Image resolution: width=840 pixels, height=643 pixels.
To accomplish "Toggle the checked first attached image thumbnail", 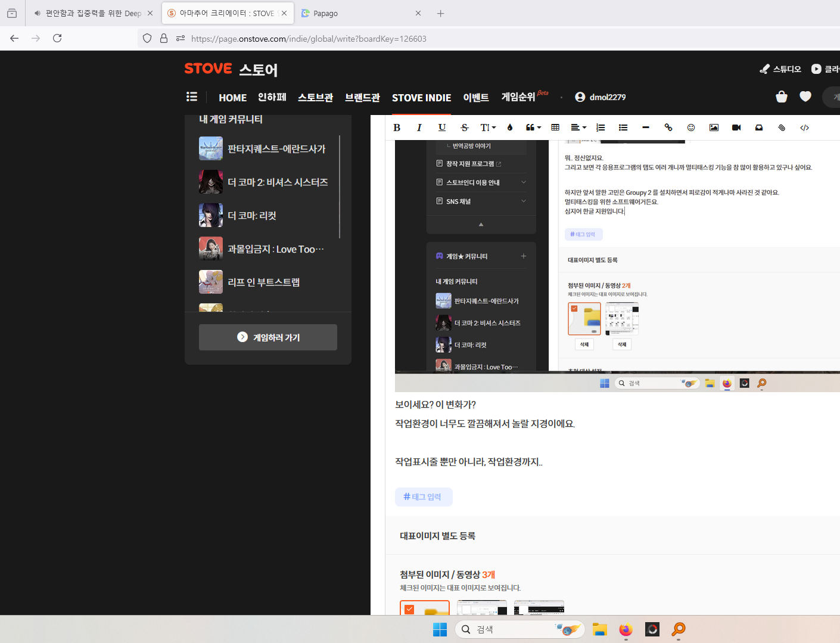I will (x=409, y=609).
